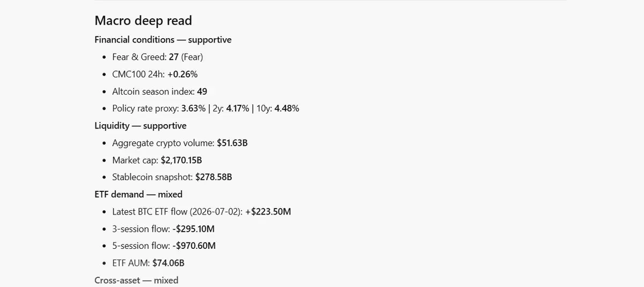Click the "Macro deep read" heading
Viewport: 644px width, 287px height.
tap(143, 20)
